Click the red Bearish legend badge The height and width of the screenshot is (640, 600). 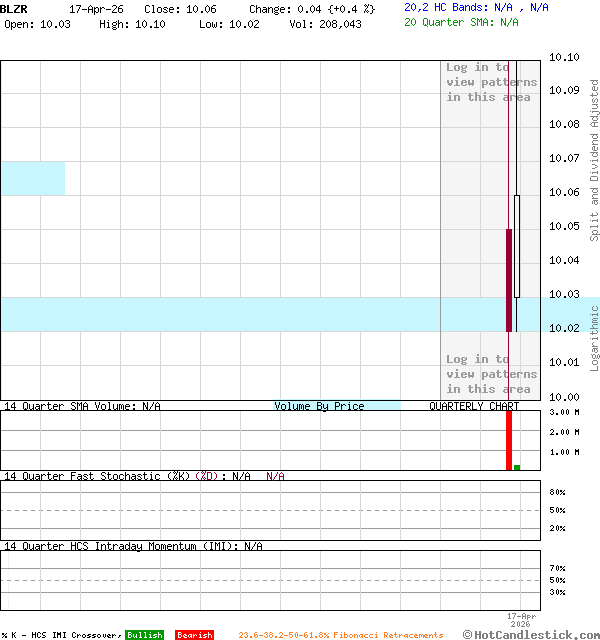[194, 635]
